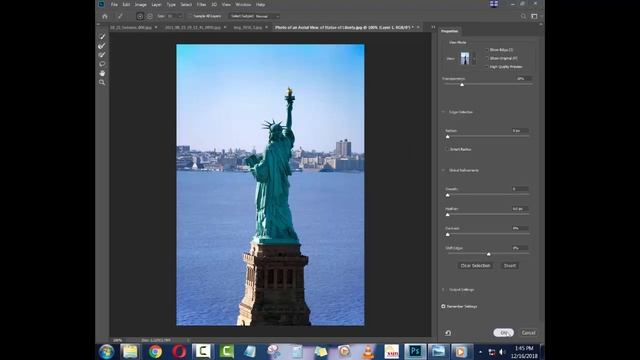
Task: Switch to Photoshop taskbar icon
Action: coord(415,351)
